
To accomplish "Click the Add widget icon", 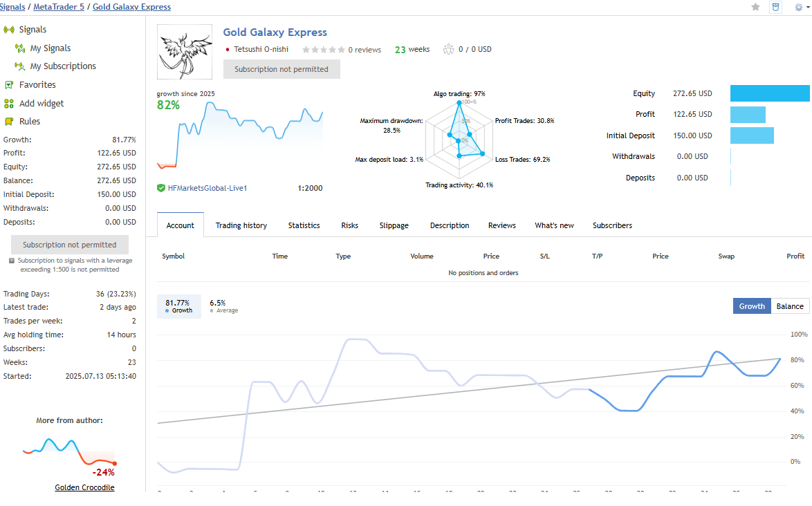I will pos(9,104).
